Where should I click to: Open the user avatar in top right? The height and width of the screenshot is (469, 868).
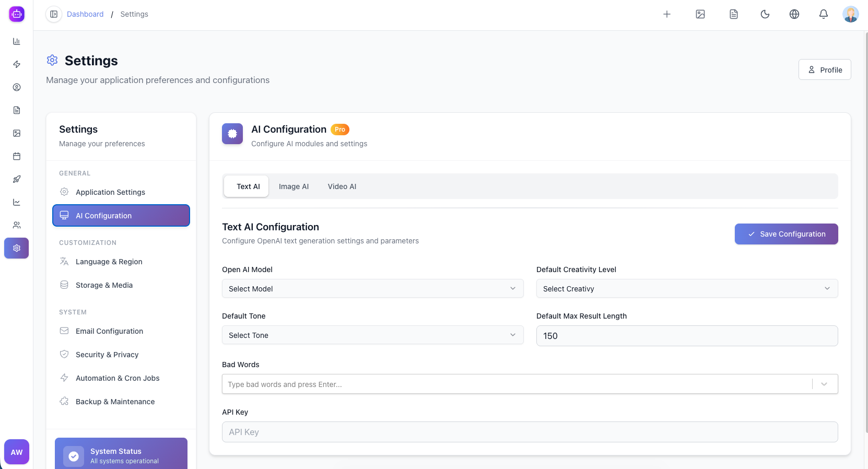point(850,14)
